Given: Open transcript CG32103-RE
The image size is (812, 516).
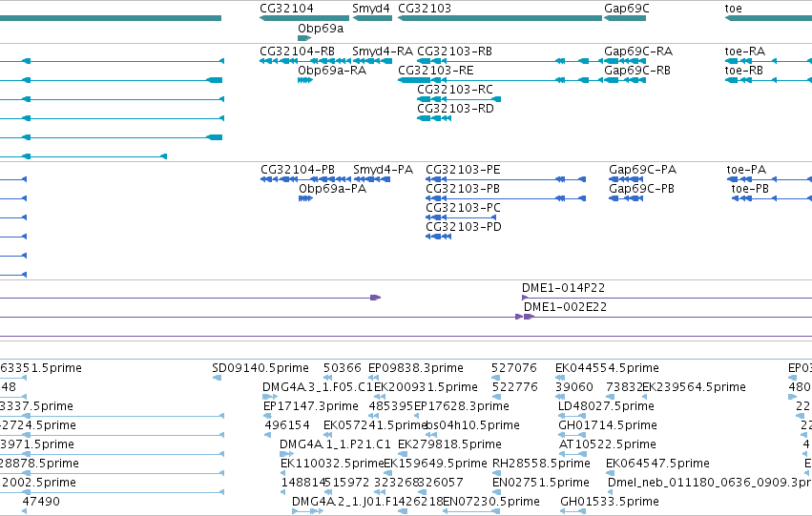Looking at the screenshot, I should click(435, 71).
